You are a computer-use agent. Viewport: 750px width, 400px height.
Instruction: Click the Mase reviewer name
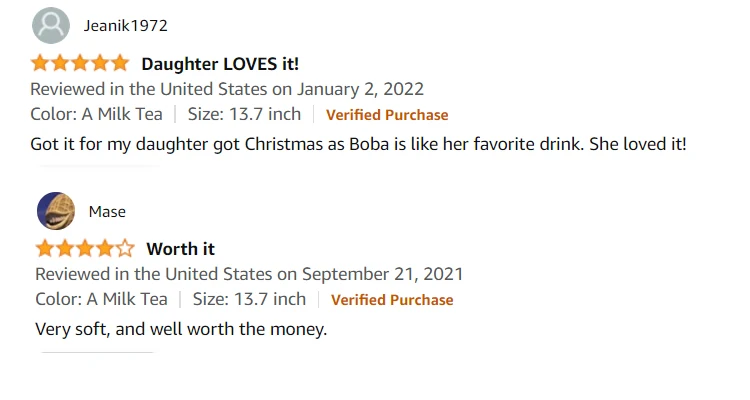[x=107, y=211]
